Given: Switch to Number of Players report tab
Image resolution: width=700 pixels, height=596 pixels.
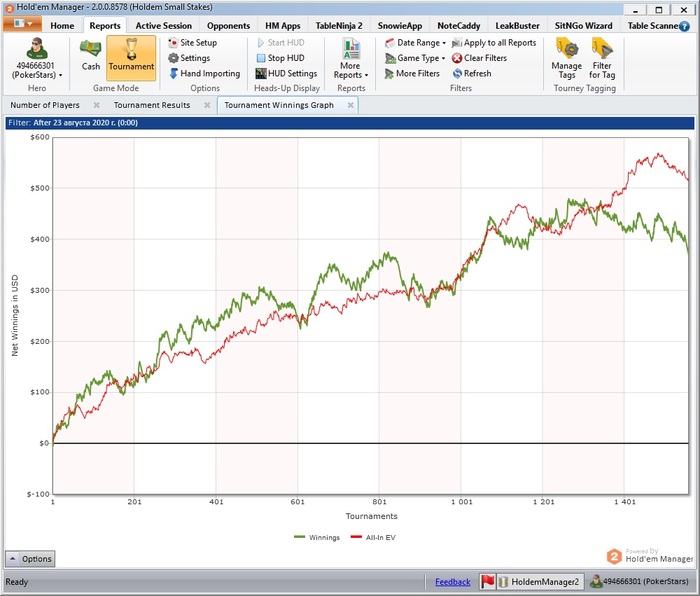Looking at the screenshot, I should point(45,105).
